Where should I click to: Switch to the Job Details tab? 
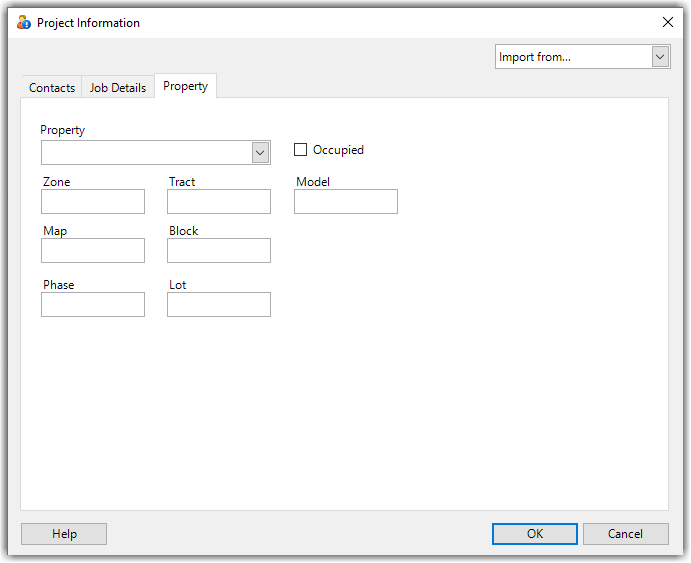click(x=118, y=88)
